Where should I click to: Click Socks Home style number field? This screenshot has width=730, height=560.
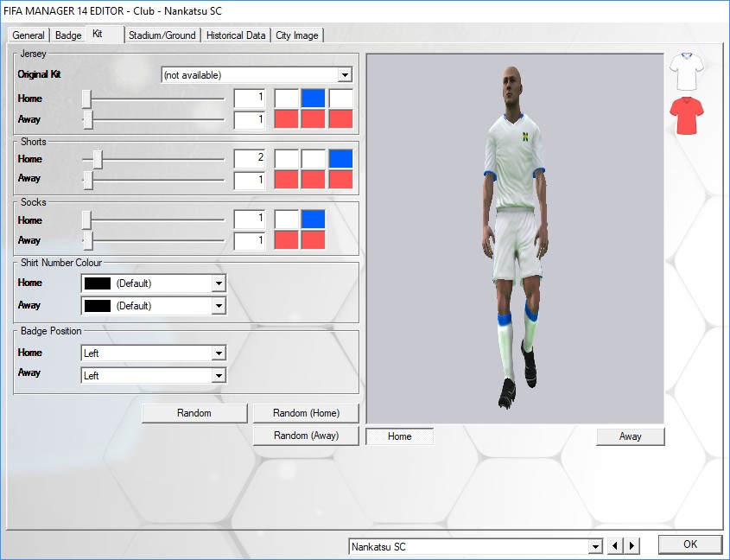click(x=250, y=220)
